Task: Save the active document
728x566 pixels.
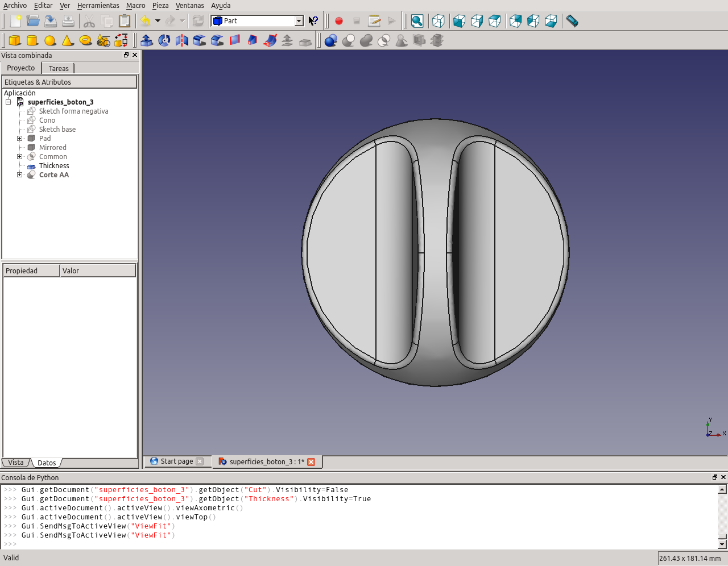Action: 51,22
